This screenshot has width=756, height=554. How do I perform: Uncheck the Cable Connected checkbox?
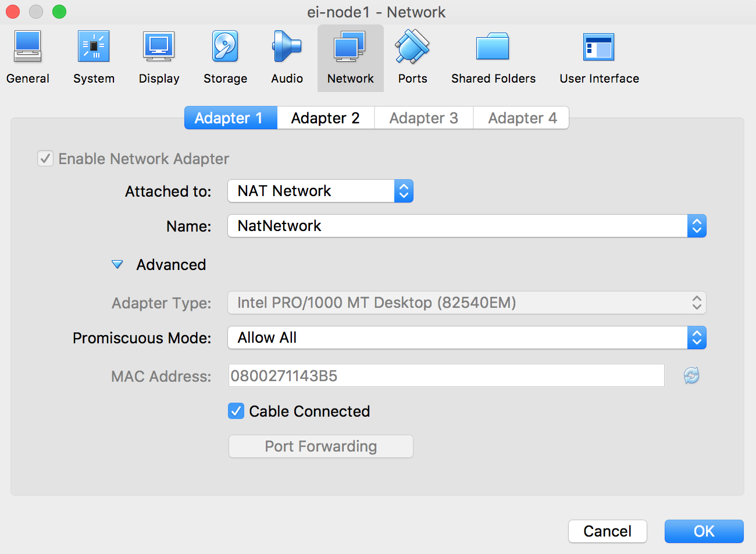(x=236, y=411)
